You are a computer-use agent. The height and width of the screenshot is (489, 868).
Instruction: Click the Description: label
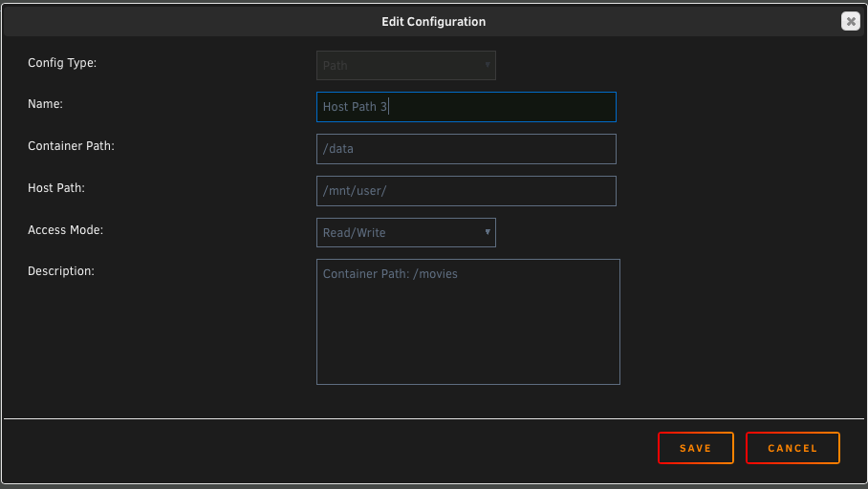[x=61, y=271]
